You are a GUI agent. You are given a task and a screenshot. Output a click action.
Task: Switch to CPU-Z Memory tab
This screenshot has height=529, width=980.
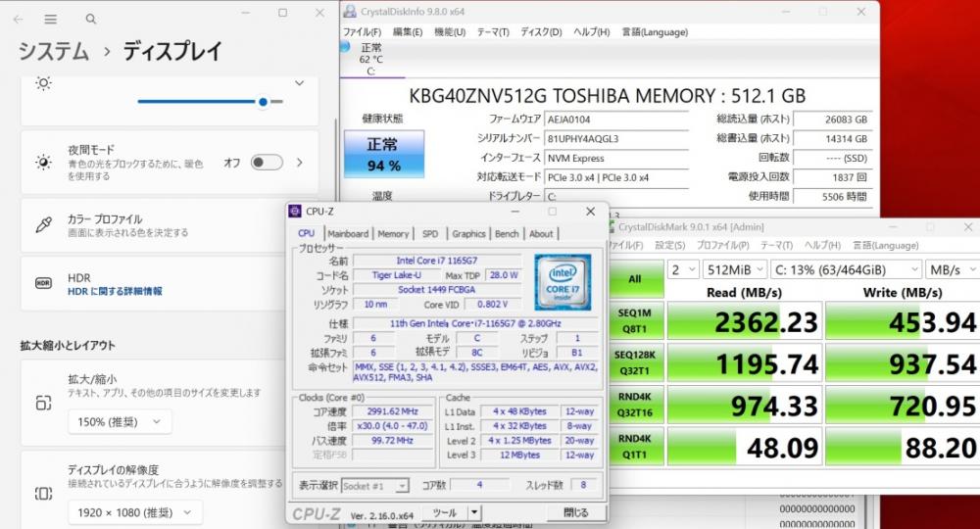(393, 233)
